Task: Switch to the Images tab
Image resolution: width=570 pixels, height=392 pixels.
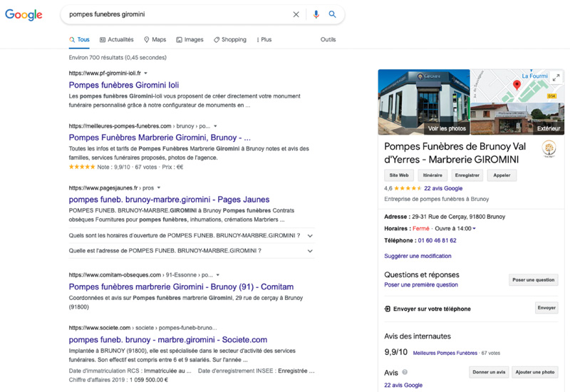Action: pyautogui.click(x=190, y=40)
